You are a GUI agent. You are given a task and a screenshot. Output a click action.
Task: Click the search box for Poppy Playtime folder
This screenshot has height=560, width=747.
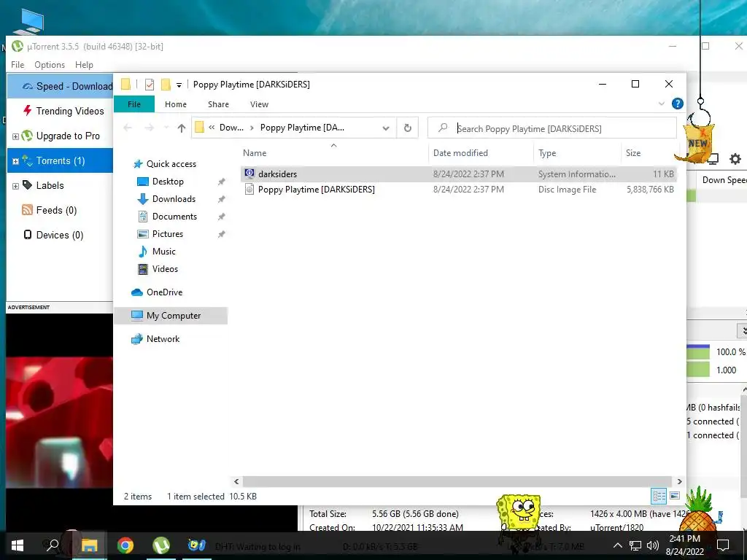pyautogui.click(x=551, y=128)
